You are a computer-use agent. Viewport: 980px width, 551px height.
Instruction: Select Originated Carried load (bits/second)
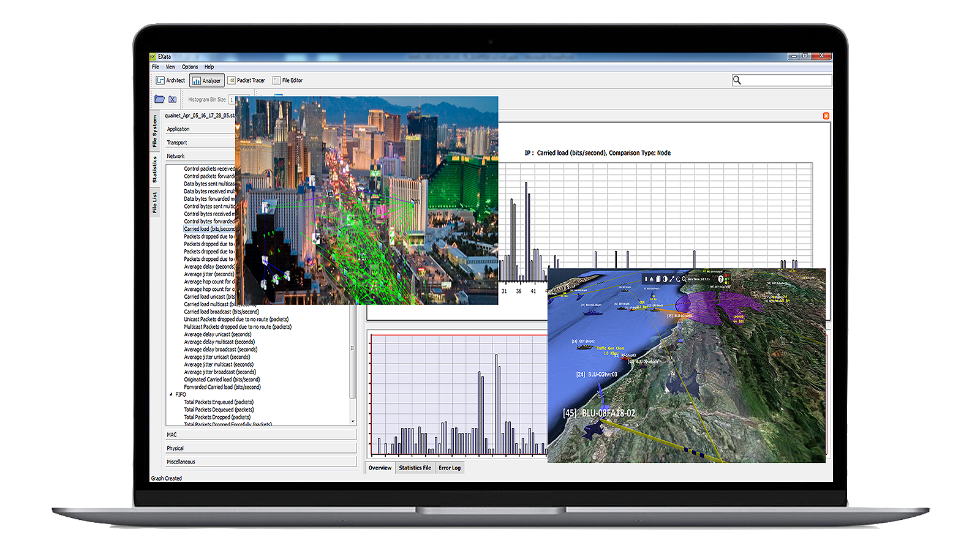[222, 380]
